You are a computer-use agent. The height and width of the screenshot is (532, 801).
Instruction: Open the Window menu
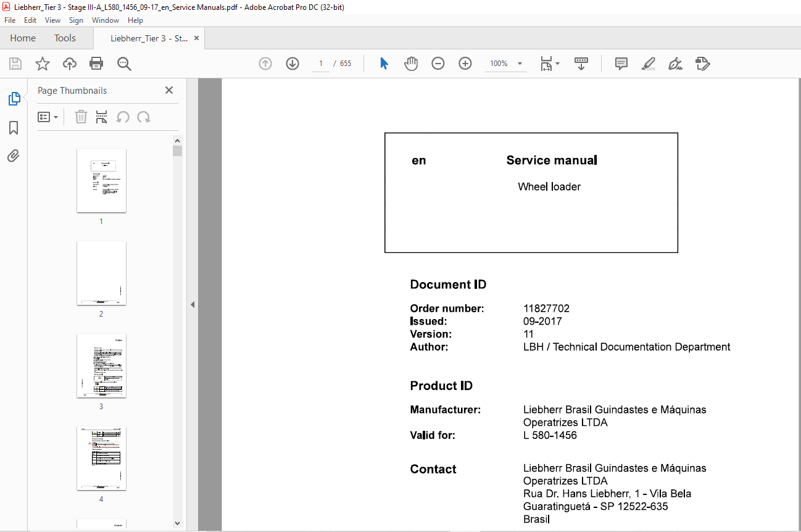tap(106, 20)
